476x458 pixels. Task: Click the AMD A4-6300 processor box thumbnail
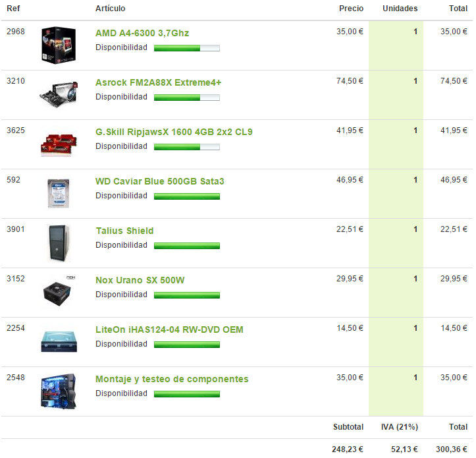pyautogui.click(x=59, y=45)
